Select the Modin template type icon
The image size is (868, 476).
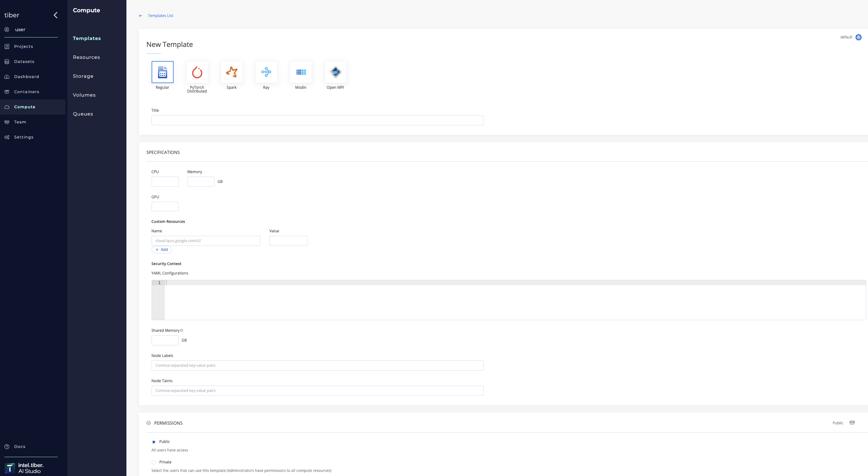click(301, 72)
